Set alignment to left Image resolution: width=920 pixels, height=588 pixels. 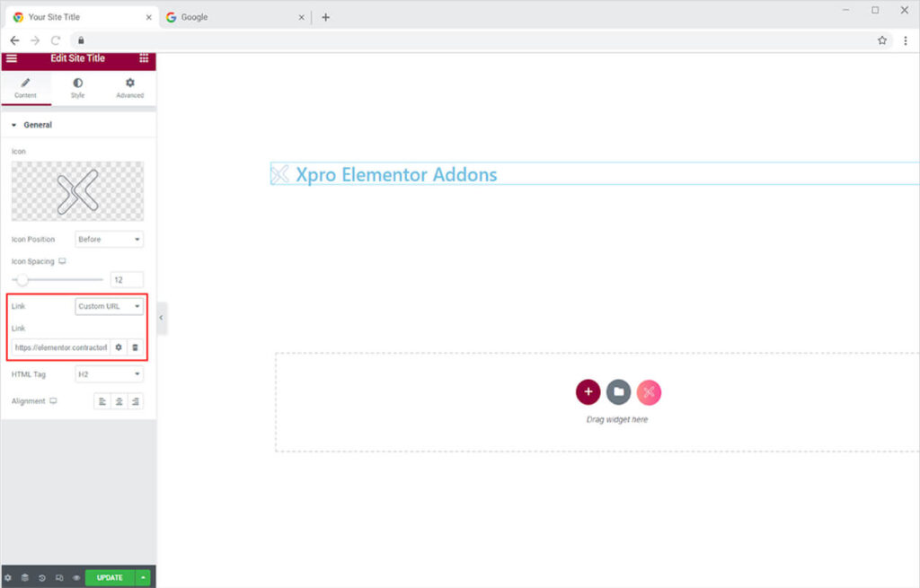[x=102, y=401]
